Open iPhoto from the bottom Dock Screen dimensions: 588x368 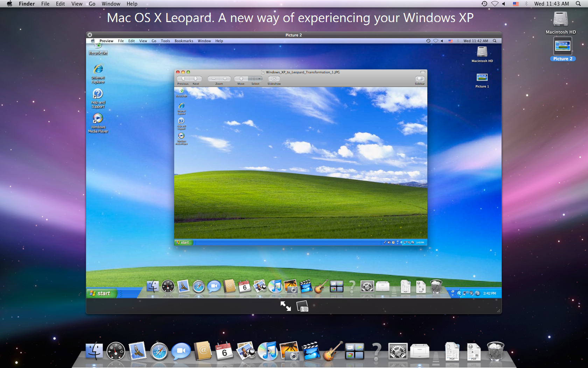tap(289, 351)
